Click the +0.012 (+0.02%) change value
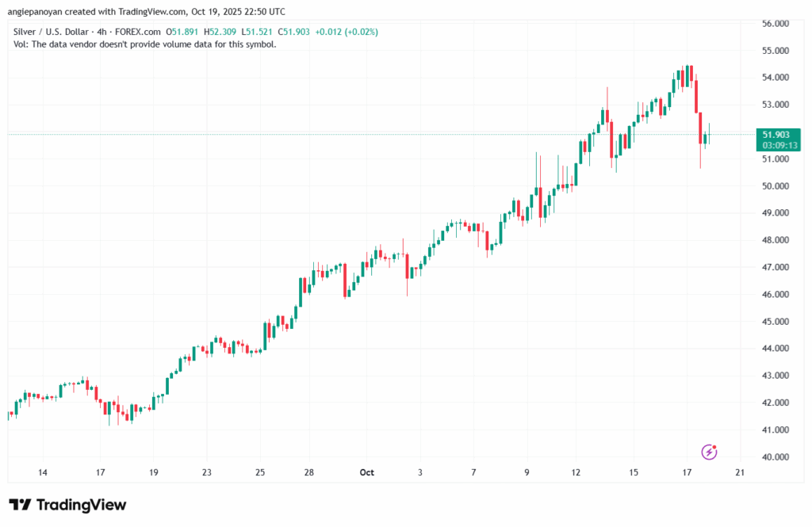This screenshot has height=527, width=812. click(x=347, y=32)
